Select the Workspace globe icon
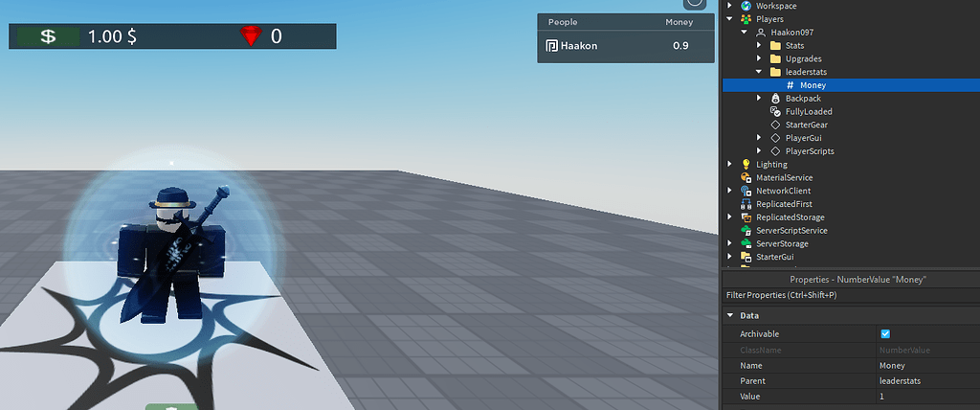The width and height of the screenshot is (980, 410). [x=745, y=6]
